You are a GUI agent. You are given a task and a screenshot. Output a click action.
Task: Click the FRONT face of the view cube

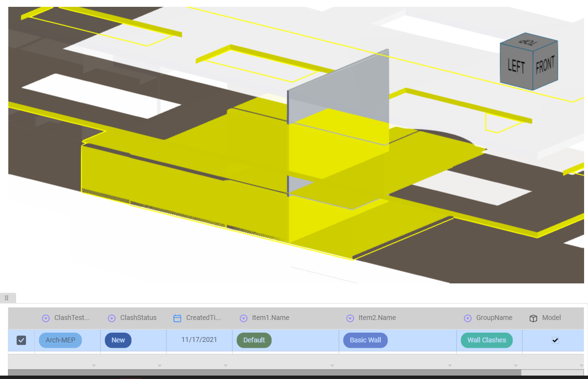coord(546,65)
